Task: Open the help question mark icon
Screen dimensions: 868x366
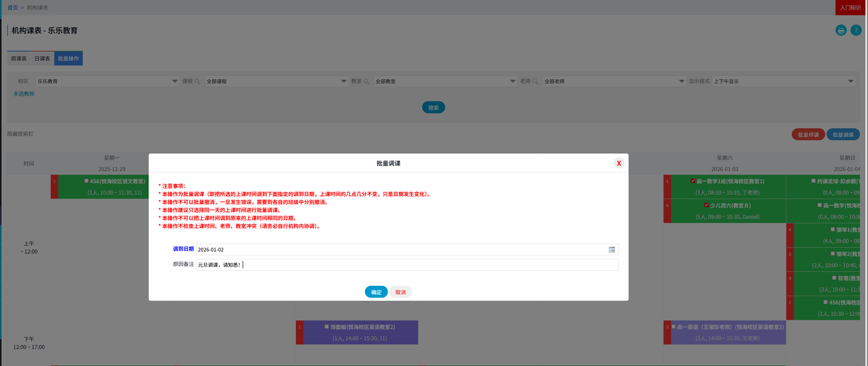Action: click(x=856, y=30)
